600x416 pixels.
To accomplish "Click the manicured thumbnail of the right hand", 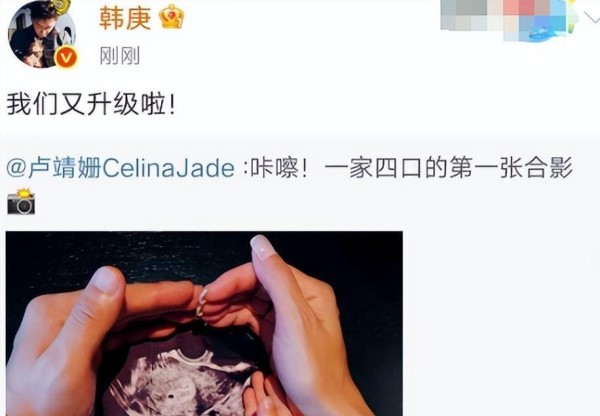I will [263, 246].
